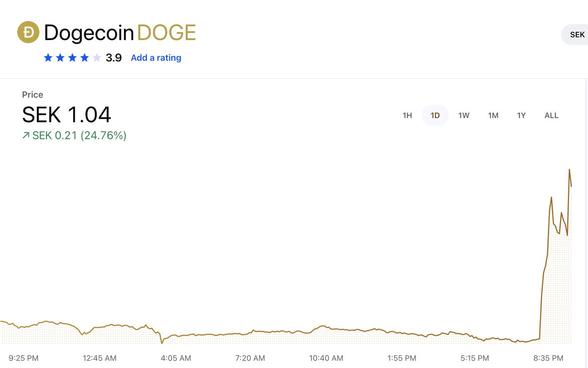Click the 7:20 AM axis label
588x368 pixels.
pos(250,358)
